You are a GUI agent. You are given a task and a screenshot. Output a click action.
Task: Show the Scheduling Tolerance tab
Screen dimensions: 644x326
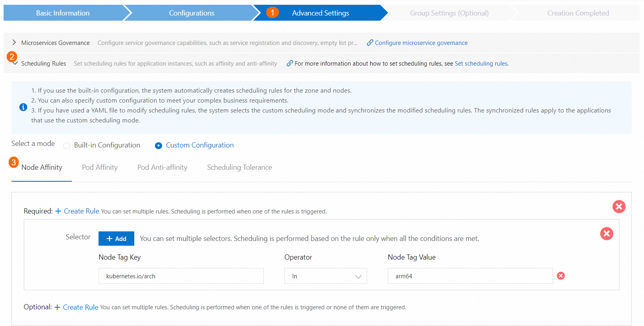pos(239,167)
